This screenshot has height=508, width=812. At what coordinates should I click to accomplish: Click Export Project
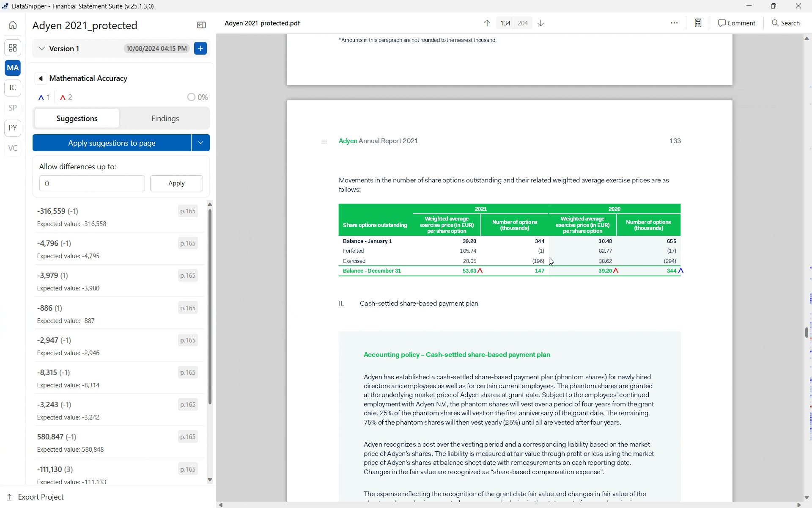[35, 497]
